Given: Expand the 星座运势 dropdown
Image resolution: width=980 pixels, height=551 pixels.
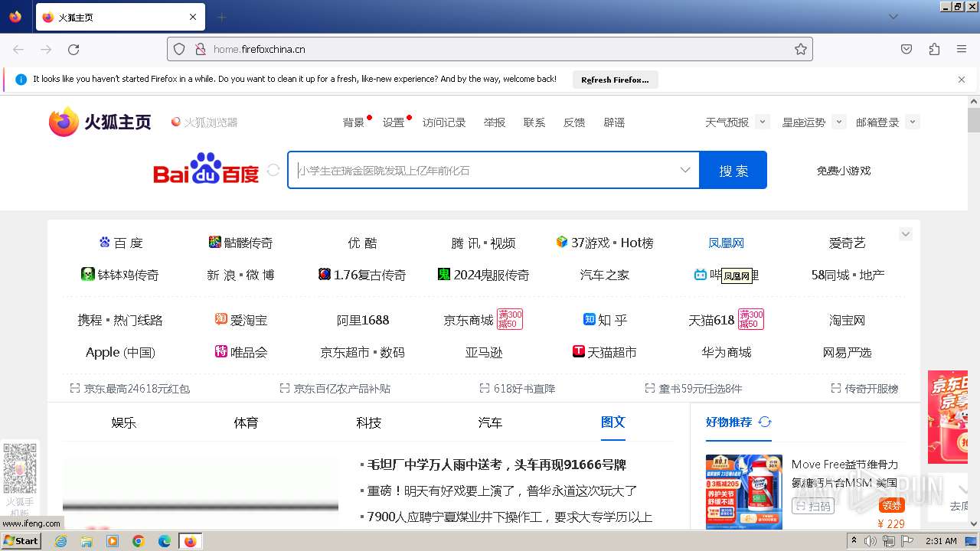Looking at the screenshot, I should coord(838,122).
